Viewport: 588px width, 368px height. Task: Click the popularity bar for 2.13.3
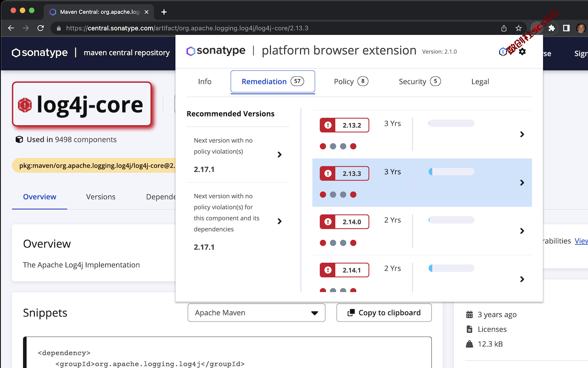(x=452, y=172)
